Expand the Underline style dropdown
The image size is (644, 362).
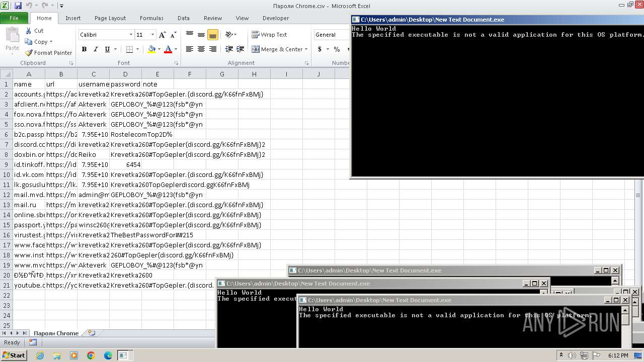point(115,49)
